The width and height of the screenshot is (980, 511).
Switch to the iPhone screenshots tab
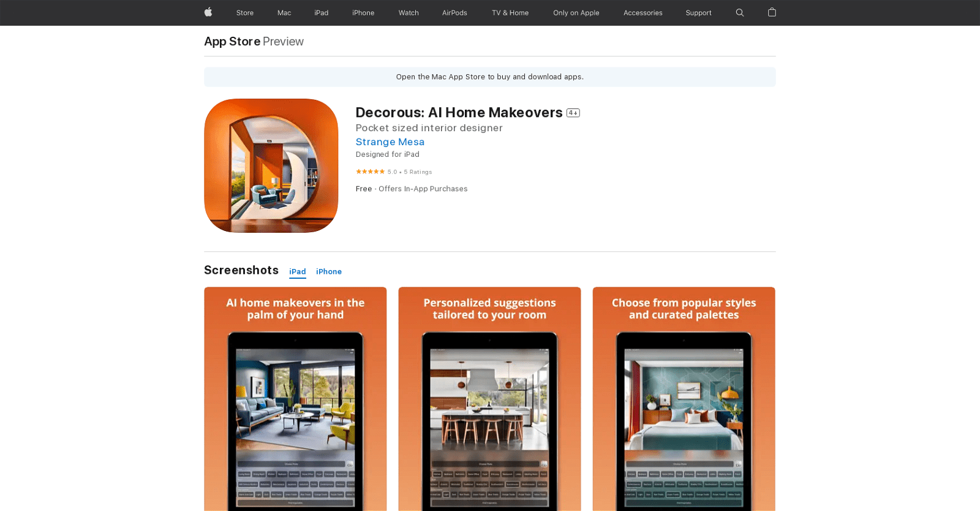pos(329,271)
